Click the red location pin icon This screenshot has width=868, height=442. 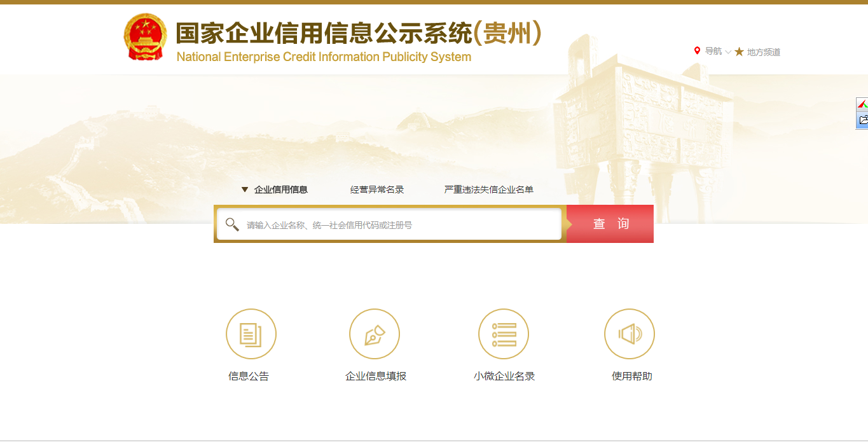(697, 51)
